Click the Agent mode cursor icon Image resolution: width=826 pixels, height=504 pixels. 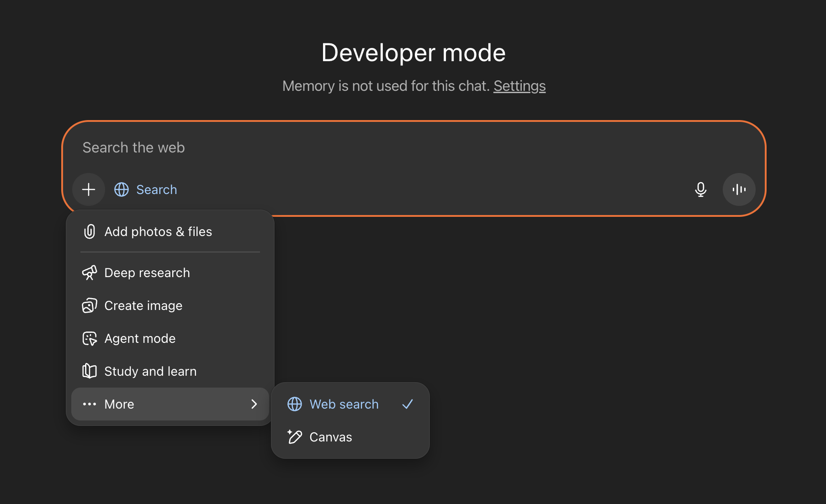pos(90,338)
